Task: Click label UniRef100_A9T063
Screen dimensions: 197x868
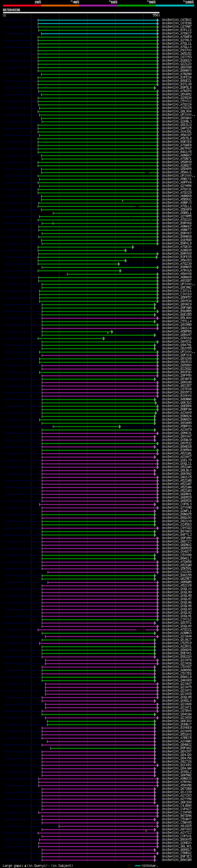Action: [177, 829]
